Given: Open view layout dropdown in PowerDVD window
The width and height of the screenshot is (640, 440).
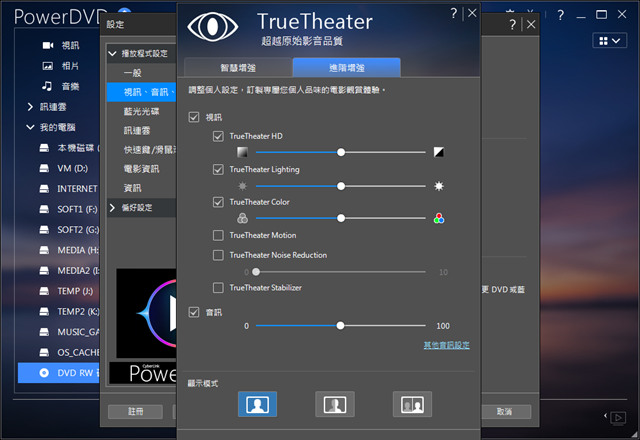Looking at the screenshot, I should pyautogui.click(x=609, y=40).
